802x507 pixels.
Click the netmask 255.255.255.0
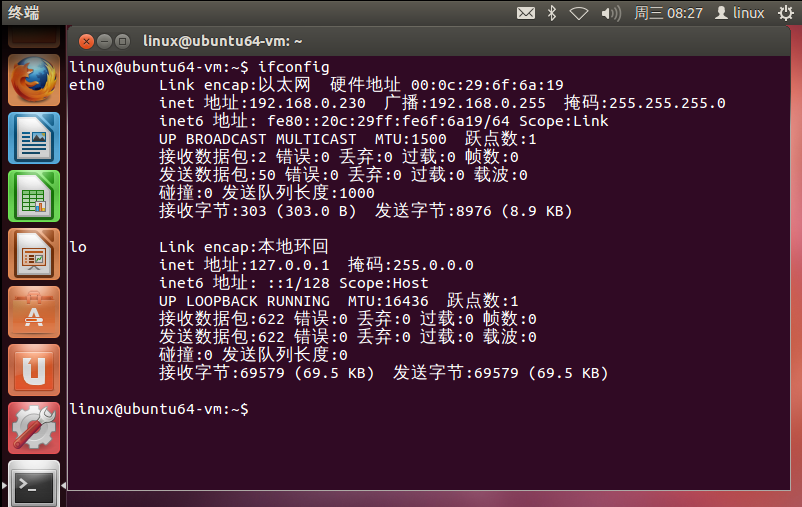click(x=667, y=103)
